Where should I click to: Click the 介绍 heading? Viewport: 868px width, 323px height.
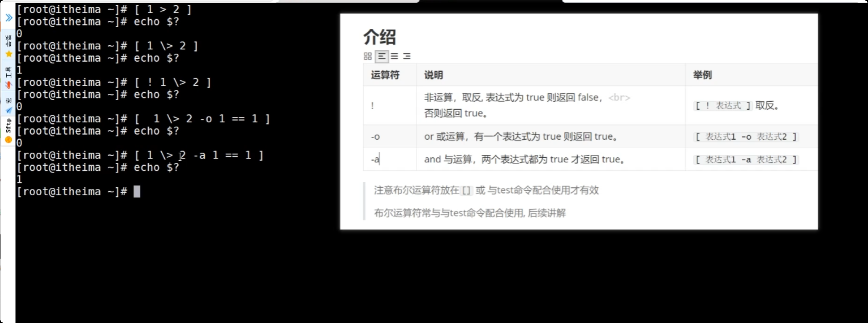click(x=380, y=37)
